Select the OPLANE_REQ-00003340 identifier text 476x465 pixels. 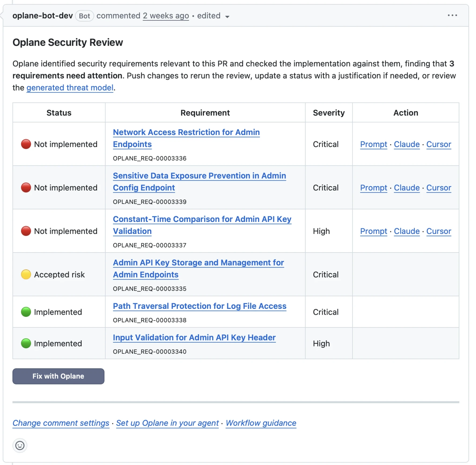[x=150, y=352]
